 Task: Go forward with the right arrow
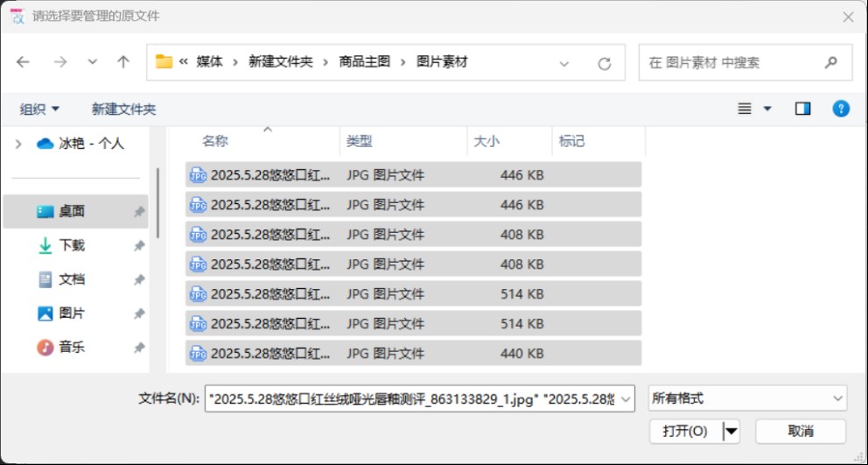point(59,62)
